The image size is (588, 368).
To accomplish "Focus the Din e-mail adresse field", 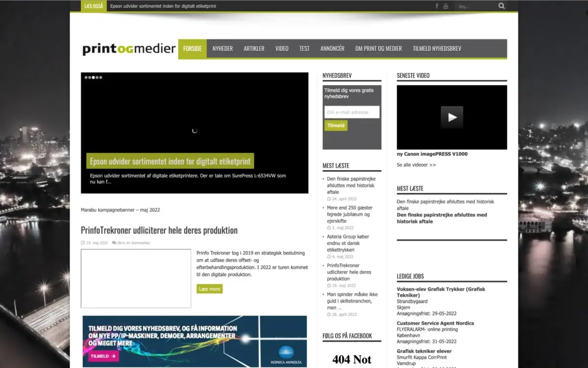I will pos(351,112).
